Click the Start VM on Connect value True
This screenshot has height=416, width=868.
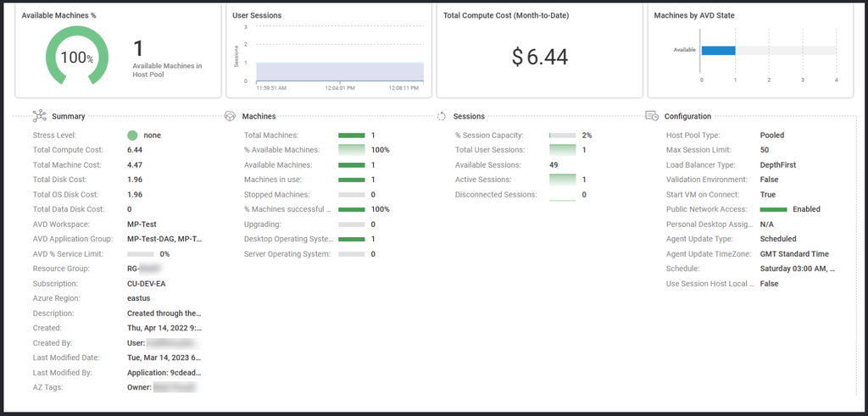click(768, 195)
